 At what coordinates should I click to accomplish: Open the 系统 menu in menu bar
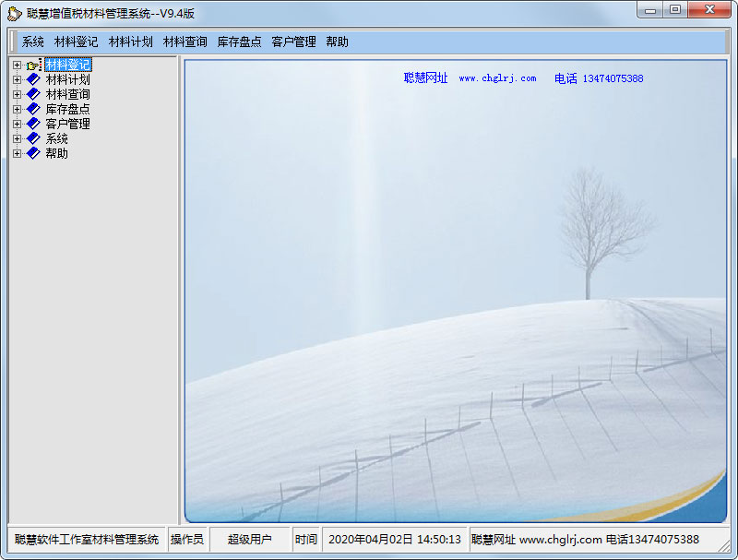(x=33, y=42)
